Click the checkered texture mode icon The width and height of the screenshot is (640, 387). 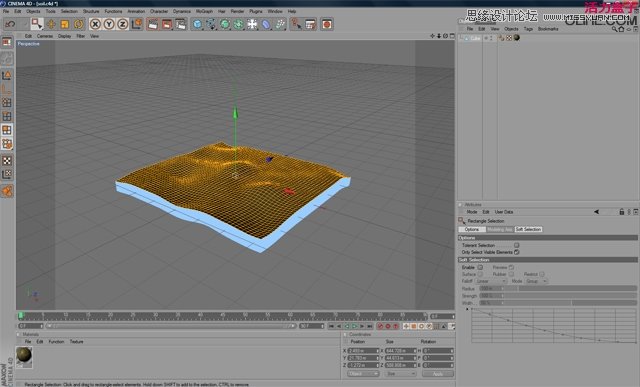pyautogui.click(x=7, y=160)
